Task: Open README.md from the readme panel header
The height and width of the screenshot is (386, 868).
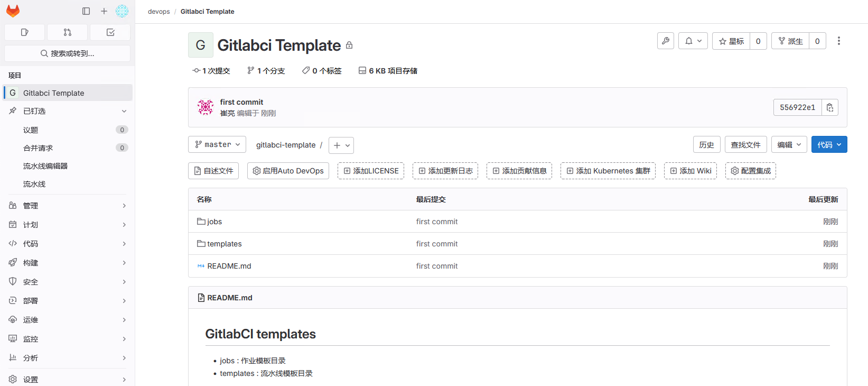Action: coord(230,298)
